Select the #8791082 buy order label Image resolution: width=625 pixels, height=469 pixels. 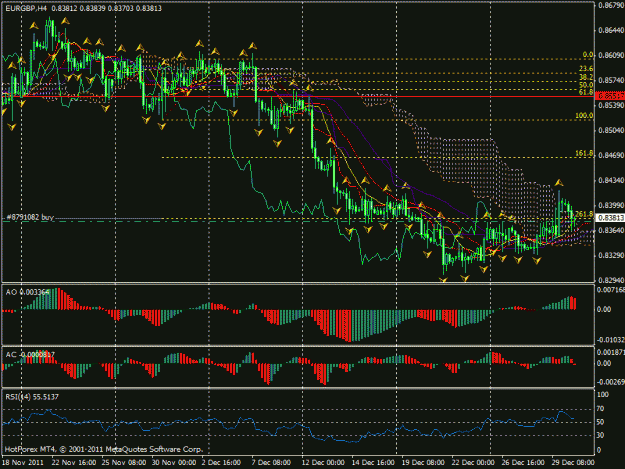(30, 217)
